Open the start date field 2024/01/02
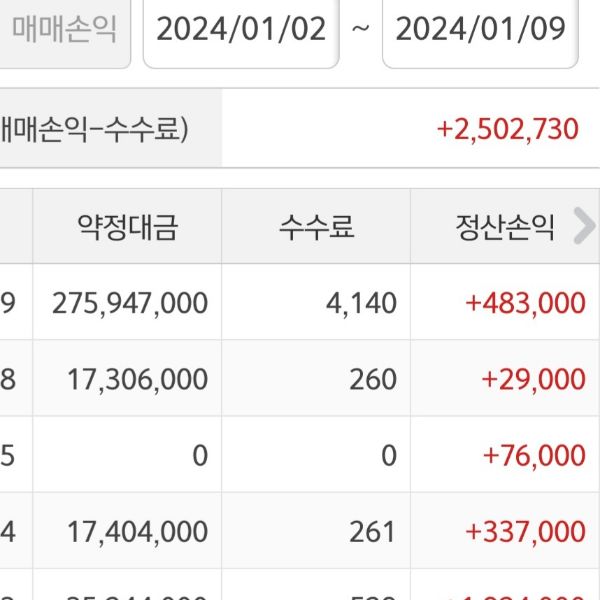The height and width of the screenshot is (600, 600). point(241,29)
